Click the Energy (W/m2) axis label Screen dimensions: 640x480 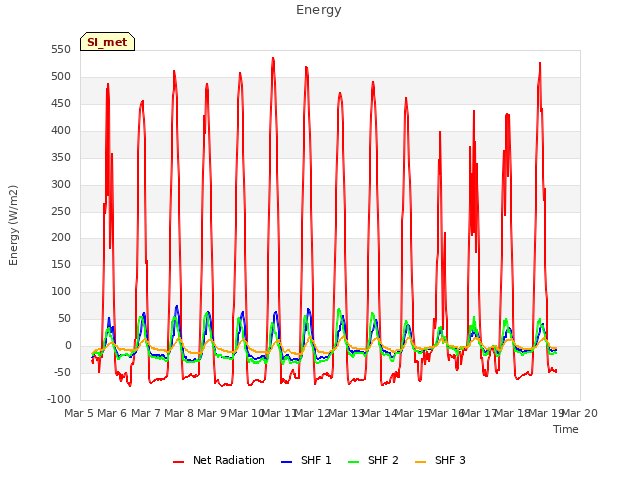pos(13,225)
